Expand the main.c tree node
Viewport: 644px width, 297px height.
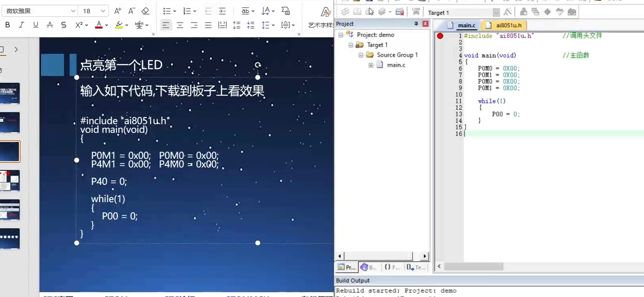[371, 65]
